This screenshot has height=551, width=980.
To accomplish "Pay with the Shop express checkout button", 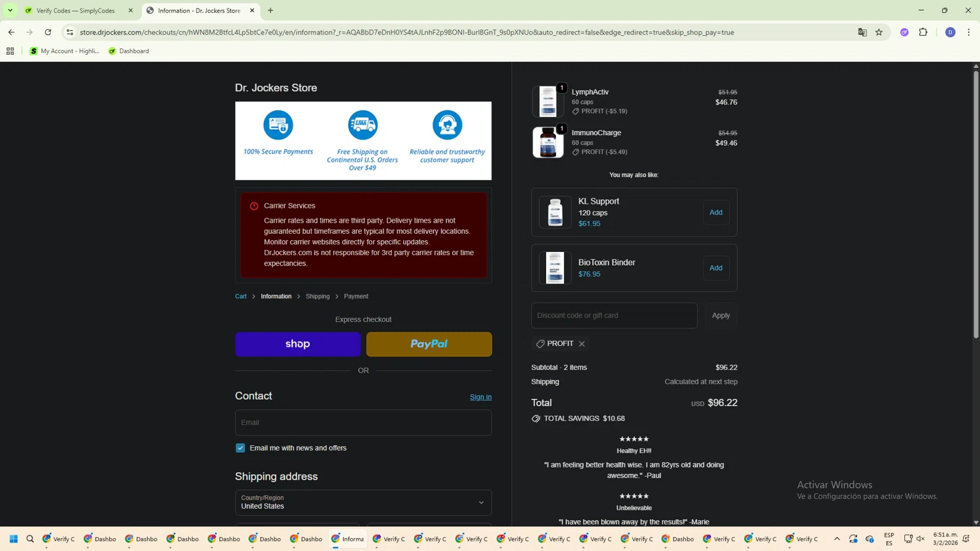I will click(x=298, y=344).
